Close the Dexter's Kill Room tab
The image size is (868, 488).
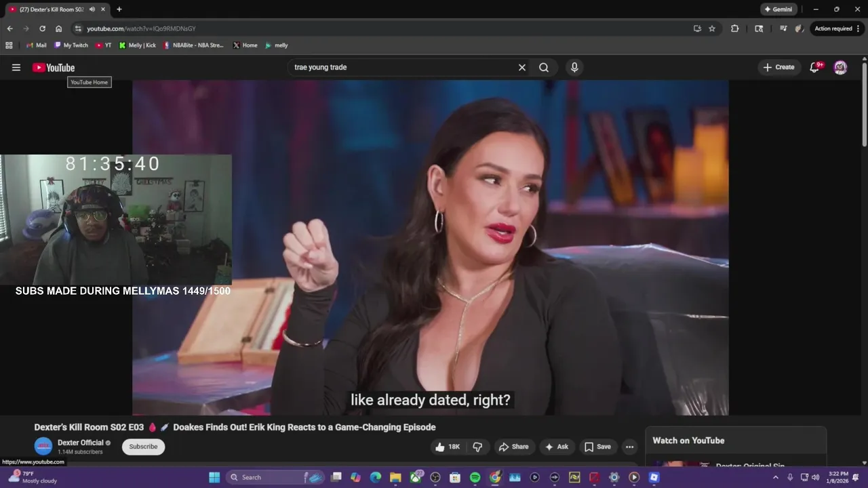(103, 9)
